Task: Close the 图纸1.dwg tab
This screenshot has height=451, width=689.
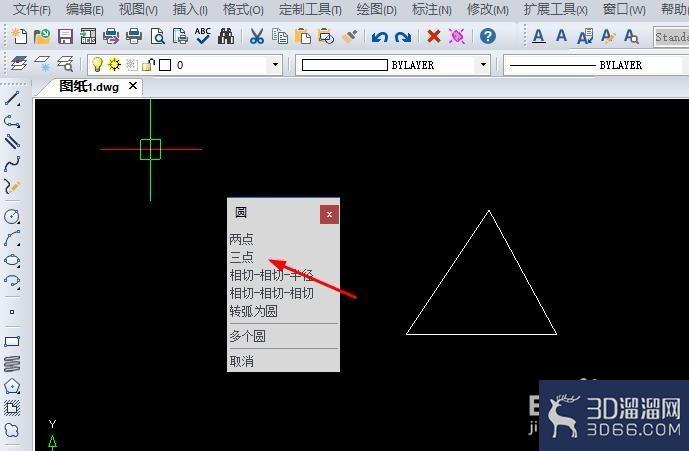Action: 133,86
